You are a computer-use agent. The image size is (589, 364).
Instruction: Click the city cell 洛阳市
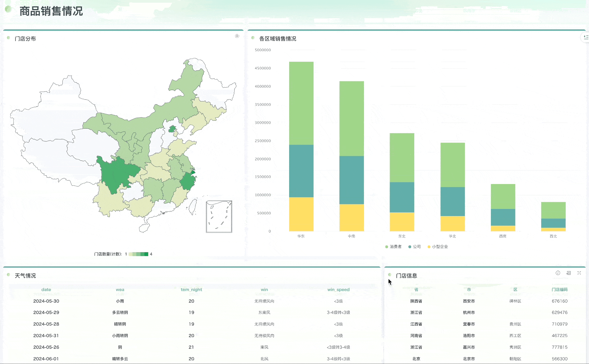tap(469, 336)
